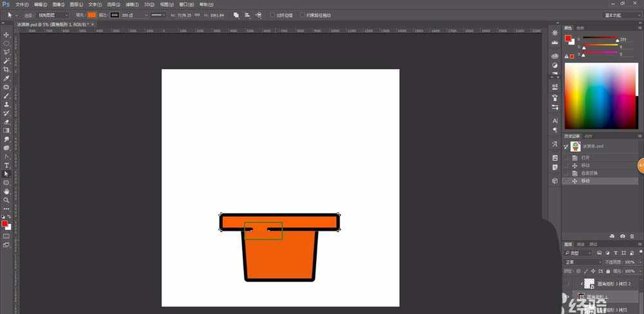Select the Move tool in the toolbox
Image resolution: width=644 pixels, height=314 pixels.
(6, 35)
